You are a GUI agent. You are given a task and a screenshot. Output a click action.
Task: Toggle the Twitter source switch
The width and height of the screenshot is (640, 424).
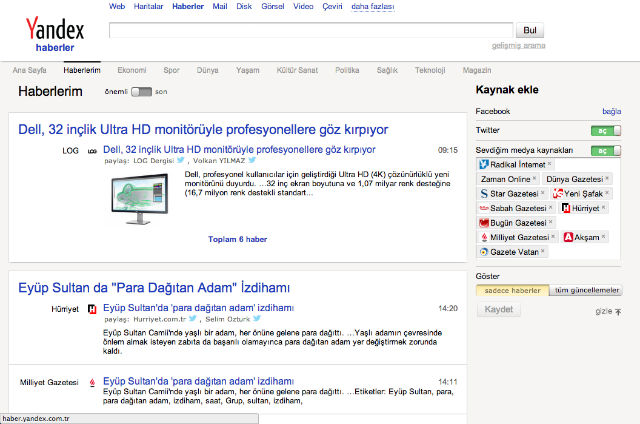605,131
